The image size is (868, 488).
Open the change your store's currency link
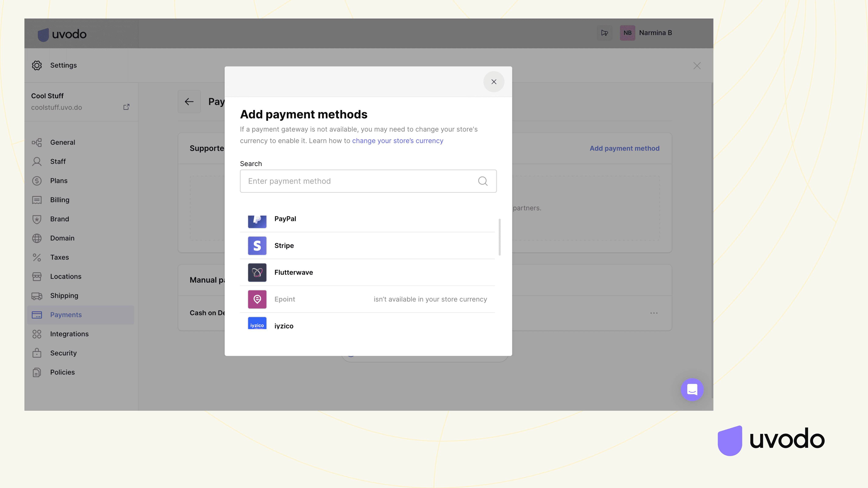tap(398, 141)
